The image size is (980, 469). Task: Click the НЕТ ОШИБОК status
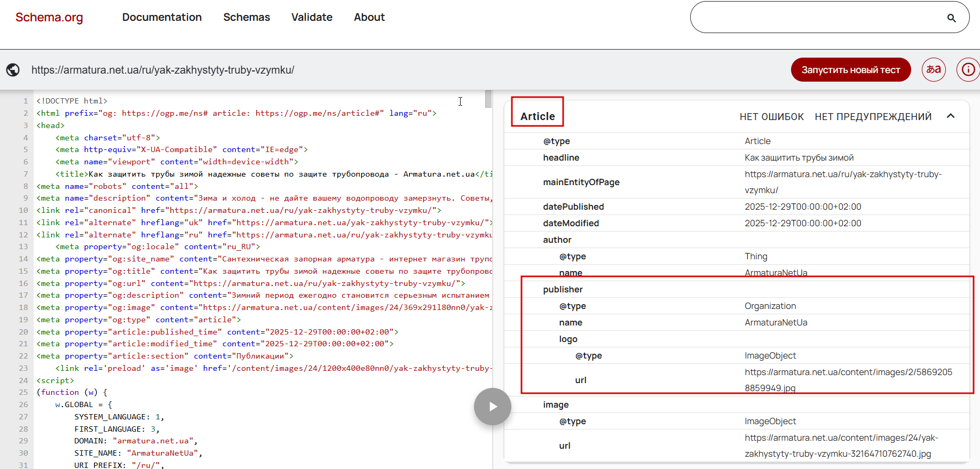click(x=771, y=117)
